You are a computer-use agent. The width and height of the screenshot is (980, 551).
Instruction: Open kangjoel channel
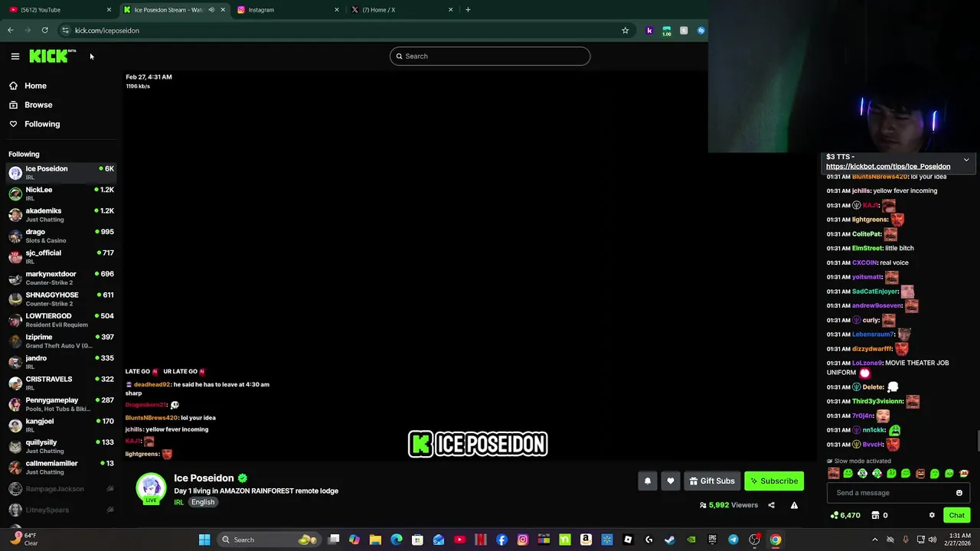click(x=61, y=425)
